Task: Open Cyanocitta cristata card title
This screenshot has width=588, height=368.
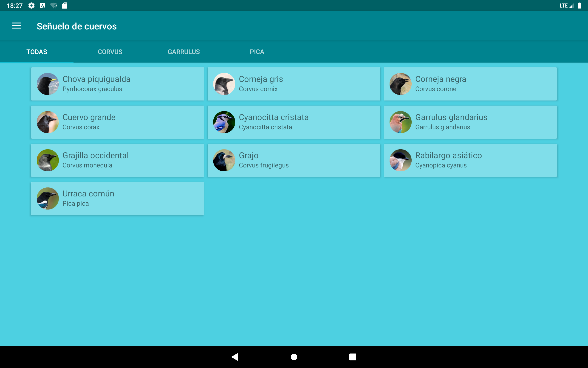Action: pyautogui.click(x=274, y=117)
